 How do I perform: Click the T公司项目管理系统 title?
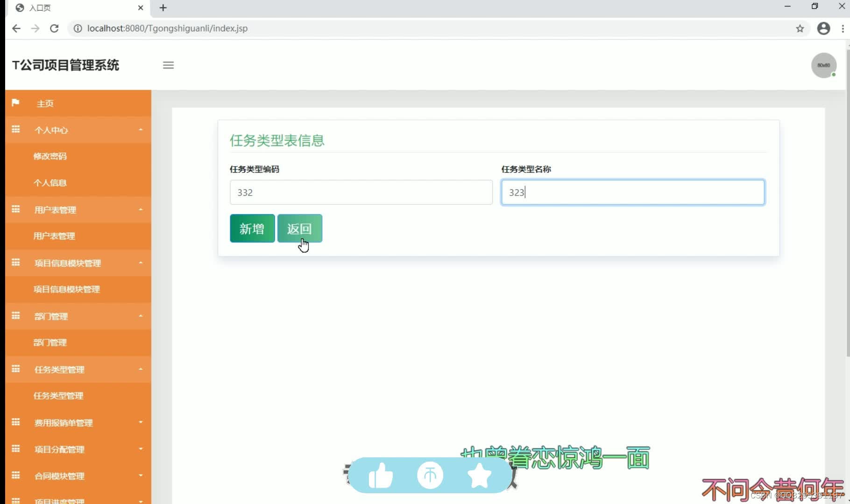point(65,65)
